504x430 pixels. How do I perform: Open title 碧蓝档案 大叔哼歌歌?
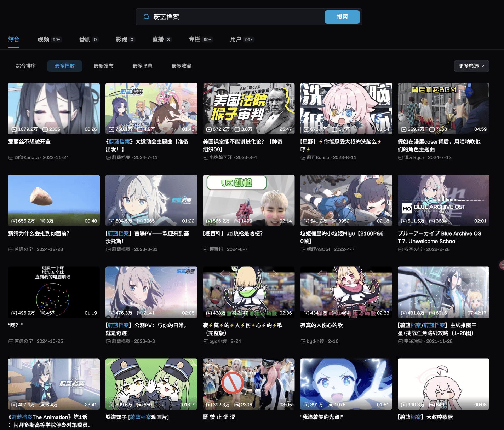425,417
